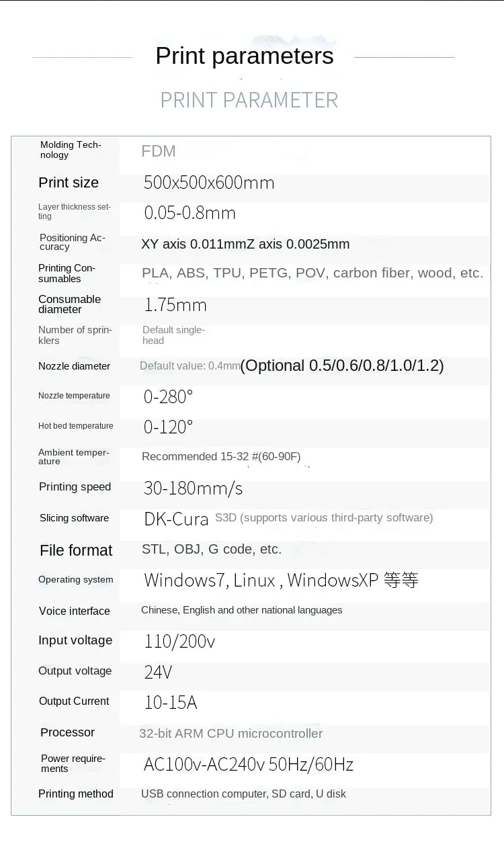
Task: Click the 24V output voltage value
Action: click(x=158, y=672)
